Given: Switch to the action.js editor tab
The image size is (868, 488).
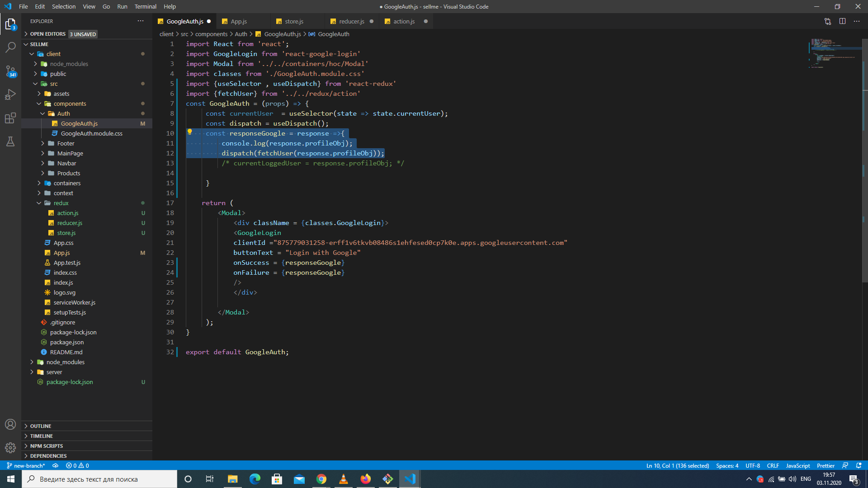Looking at the screenshot, I should point(404,21).
